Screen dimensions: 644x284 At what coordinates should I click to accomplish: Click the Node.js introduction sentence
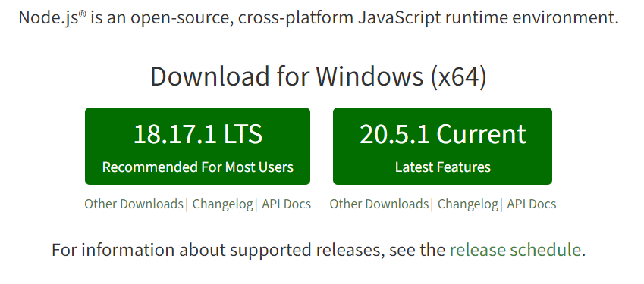319,18
